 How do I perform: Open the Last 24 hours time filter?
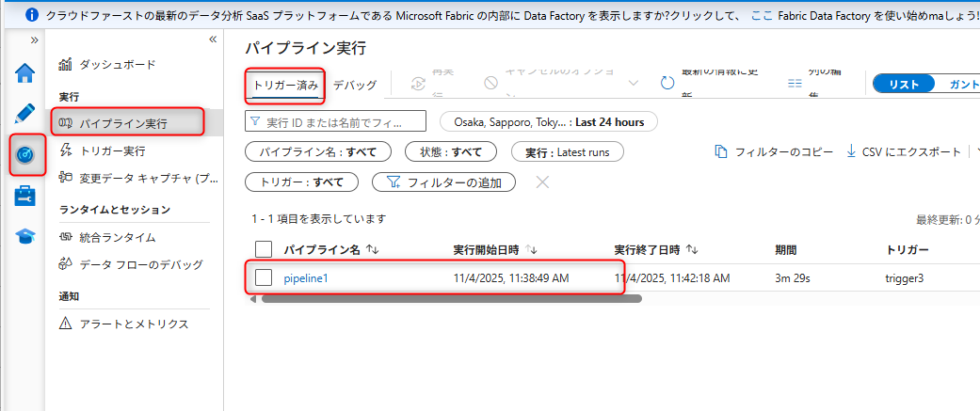point(550,122)
